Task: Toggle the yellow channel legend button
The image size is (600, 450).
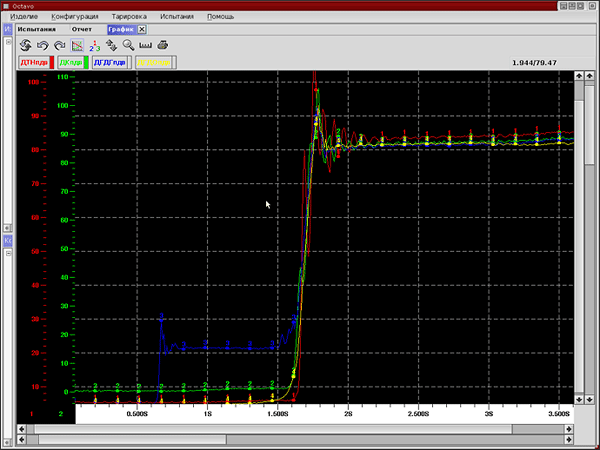Action: (153, 62)
